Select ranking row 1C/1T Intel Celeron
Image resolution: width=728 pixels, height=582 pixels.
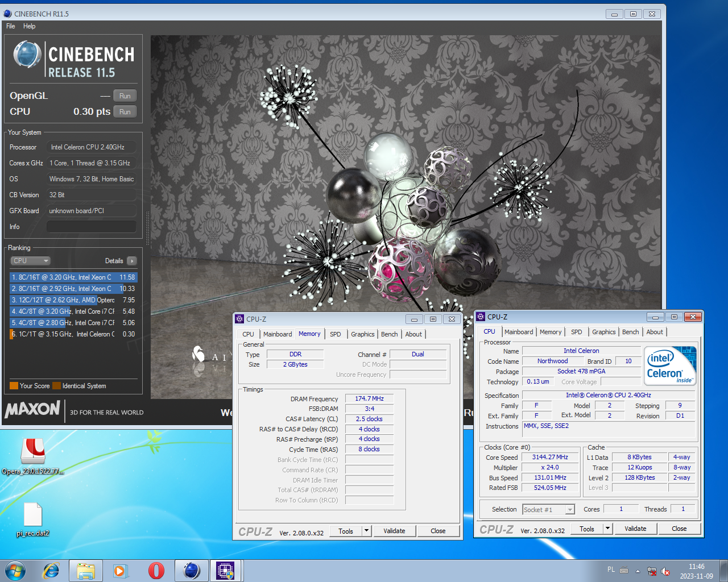[x=73, y=334]
